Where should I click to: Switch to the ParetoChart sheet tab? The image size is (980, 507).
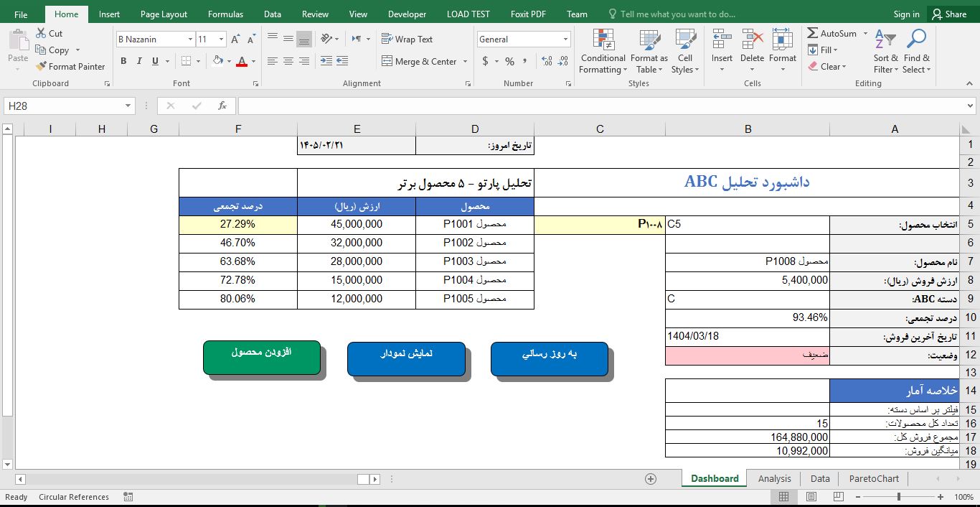[x=873, y=478]
